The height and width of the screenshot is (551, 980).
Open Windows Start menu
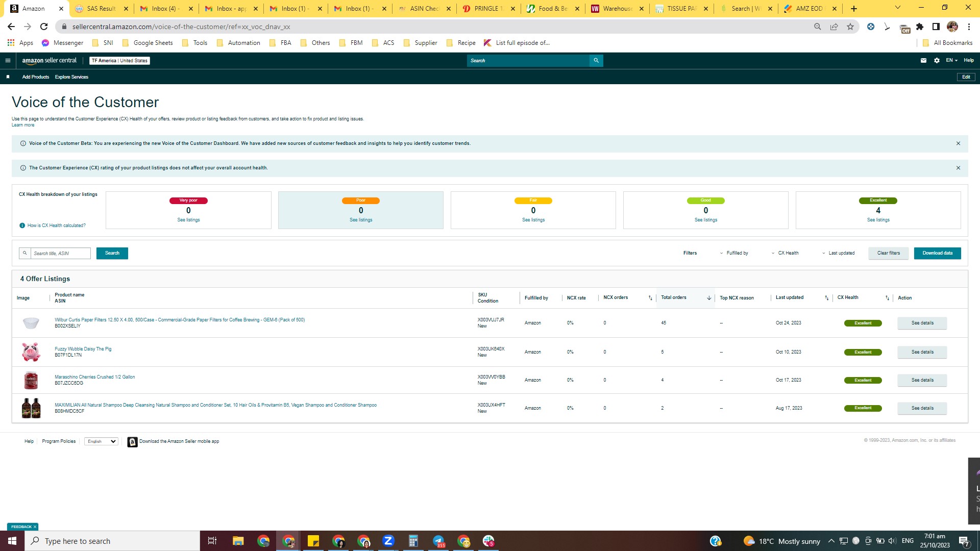coord(12,541)
